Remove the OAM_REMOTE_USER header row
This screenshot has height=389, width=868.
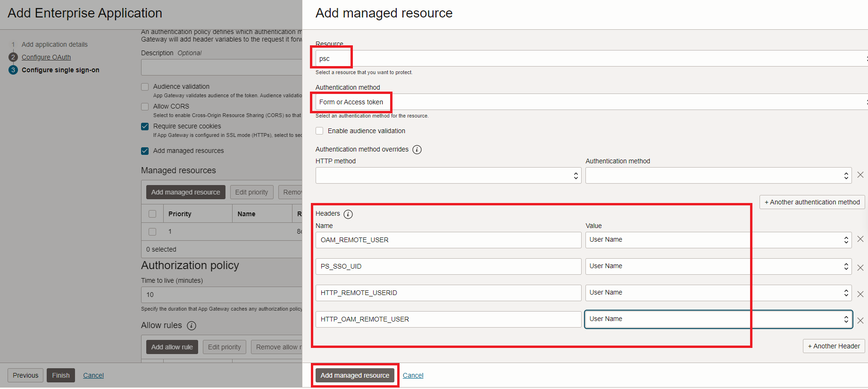[x=860, y=239]
